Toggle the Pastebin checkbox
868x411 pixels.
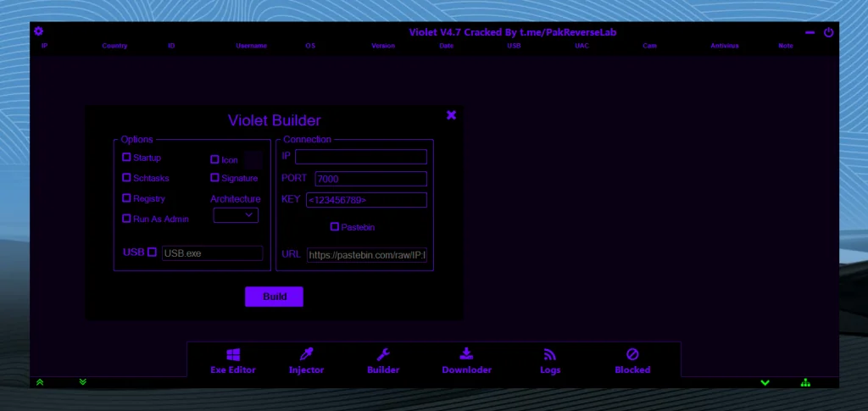335,227
